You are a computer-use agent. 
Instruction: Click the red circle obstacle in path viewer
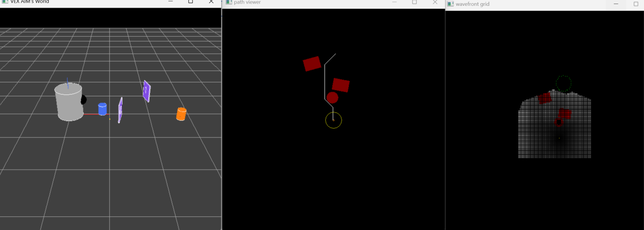(x=332, y=98)
